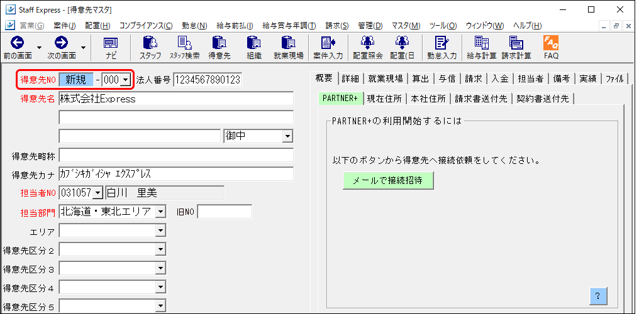Click the 法人番号 input field
Screen dimensions: 644x314
click(x=208, y=80)
